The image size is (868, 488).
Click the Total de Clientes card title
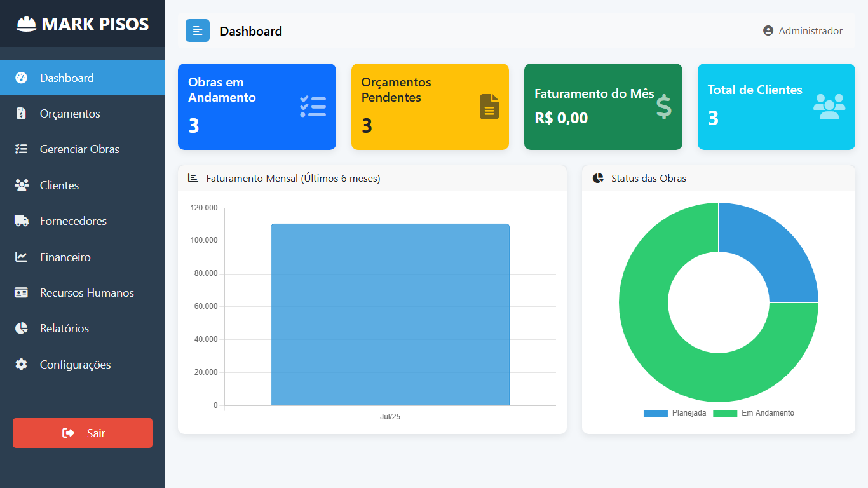click(x=755, y=90)
